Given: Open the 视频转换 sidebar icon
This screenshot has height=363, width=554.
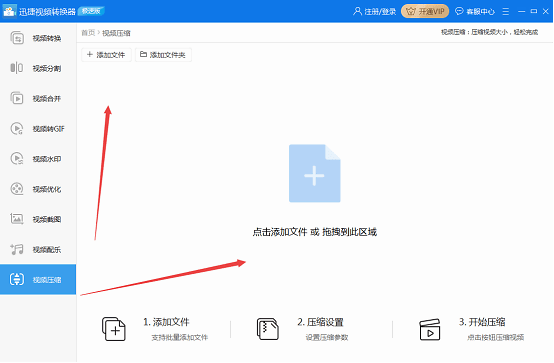Looking at the screenshot, I should [17, 38].
